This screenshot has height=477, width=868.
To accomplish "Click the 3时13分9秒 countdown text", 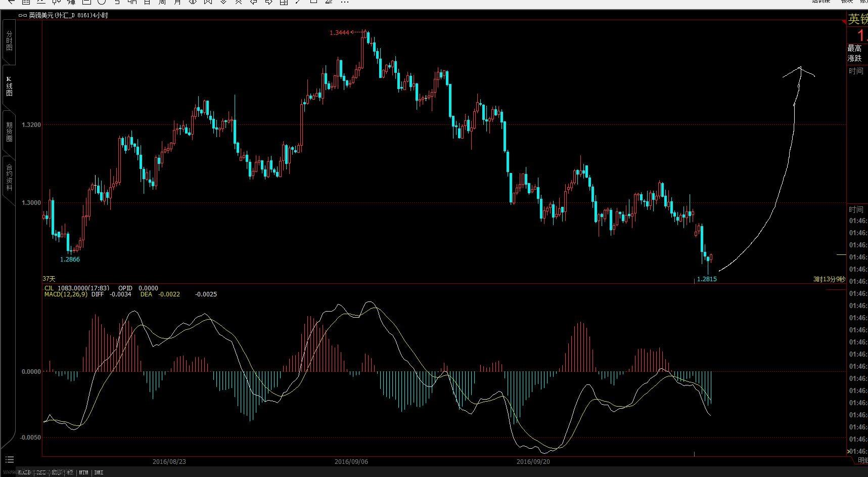I will (829, 279).
